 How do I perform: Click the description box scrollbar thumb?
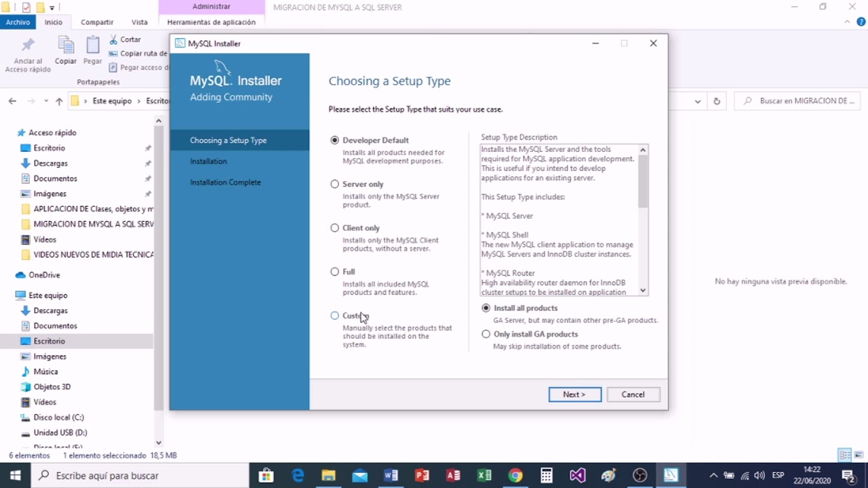(x=643, y=181)
